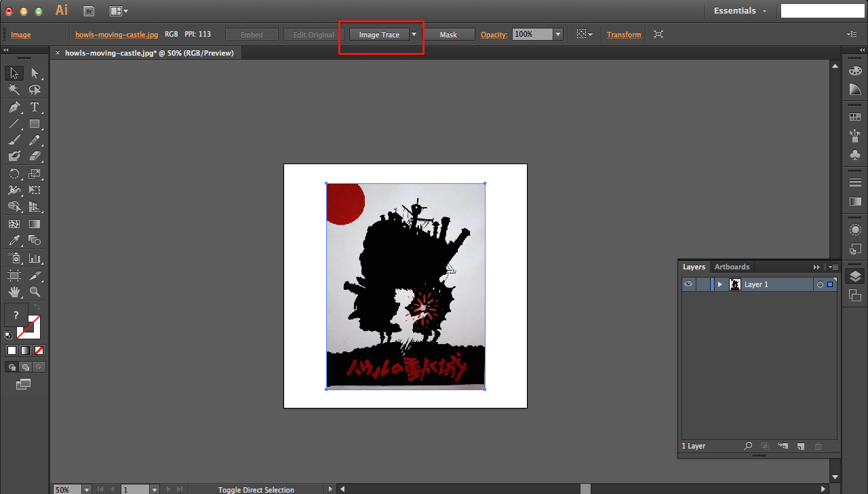Open the Control panel flyout menu
Image resolution: width=868 pixels, height=494 pixels.
click(852, 34)
